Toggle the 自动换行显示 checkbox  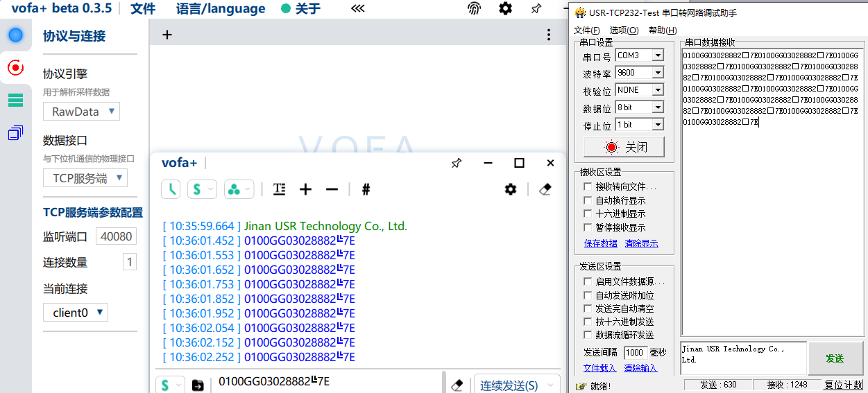tap(588, 200)
